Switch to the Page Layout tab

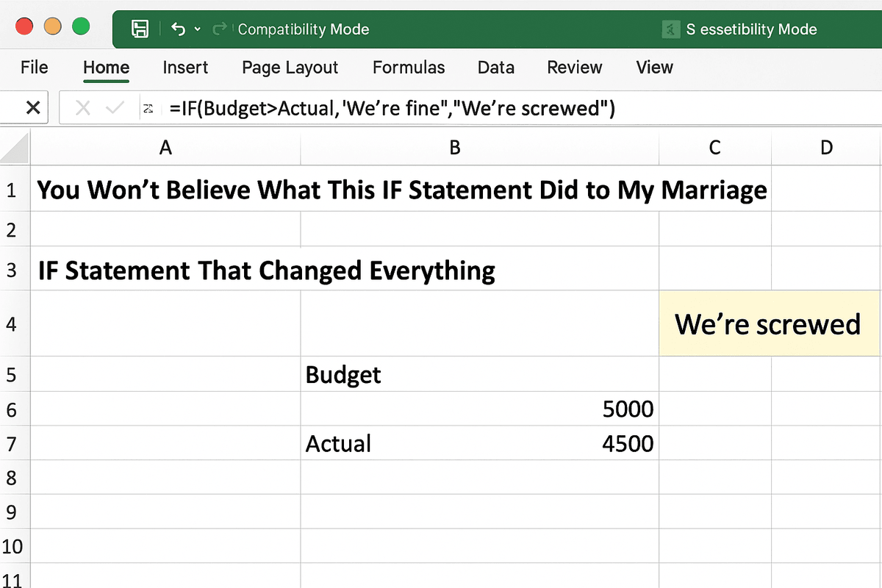pyautogui.click(x=290, y=68)
